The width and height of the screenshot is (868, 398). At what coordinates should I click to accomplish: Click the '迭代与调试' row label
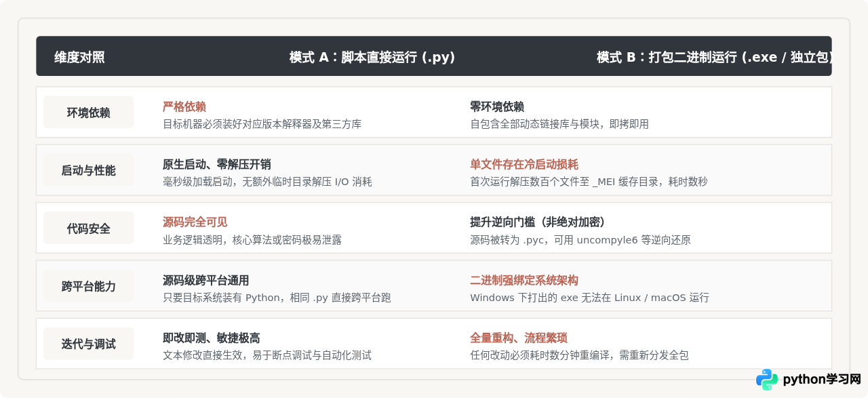pyautogui.click(x=88, y=344)
